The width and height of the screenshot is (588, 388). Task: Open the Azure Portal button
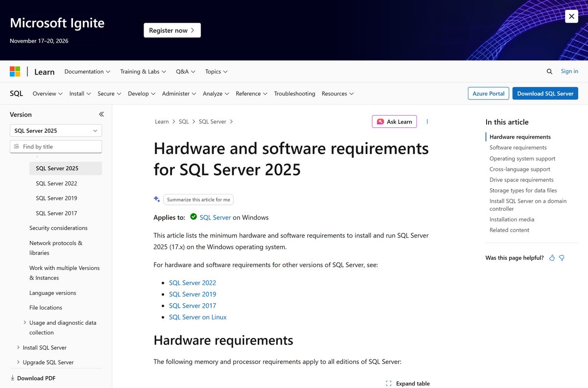(x=489, y=94)
